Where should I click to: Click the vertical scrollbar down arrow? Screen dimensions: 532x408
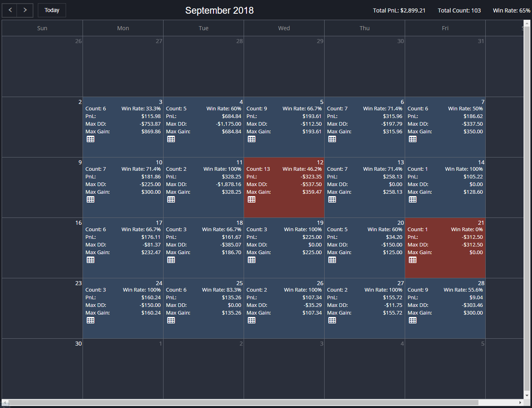pyautogui.click(x=527, y=396)
